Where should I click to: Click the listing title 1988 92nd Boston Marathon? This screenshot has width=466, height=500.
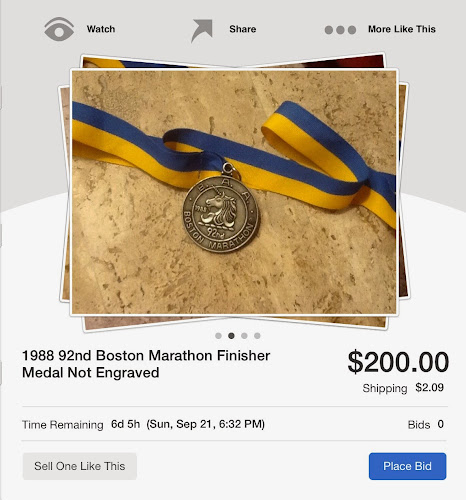click(146, 364)
